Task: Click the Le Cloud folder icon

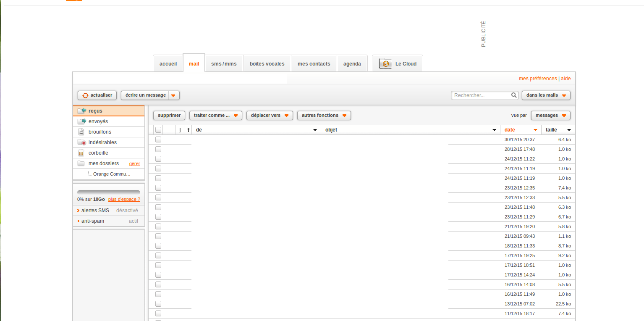Action: [385, 64]
